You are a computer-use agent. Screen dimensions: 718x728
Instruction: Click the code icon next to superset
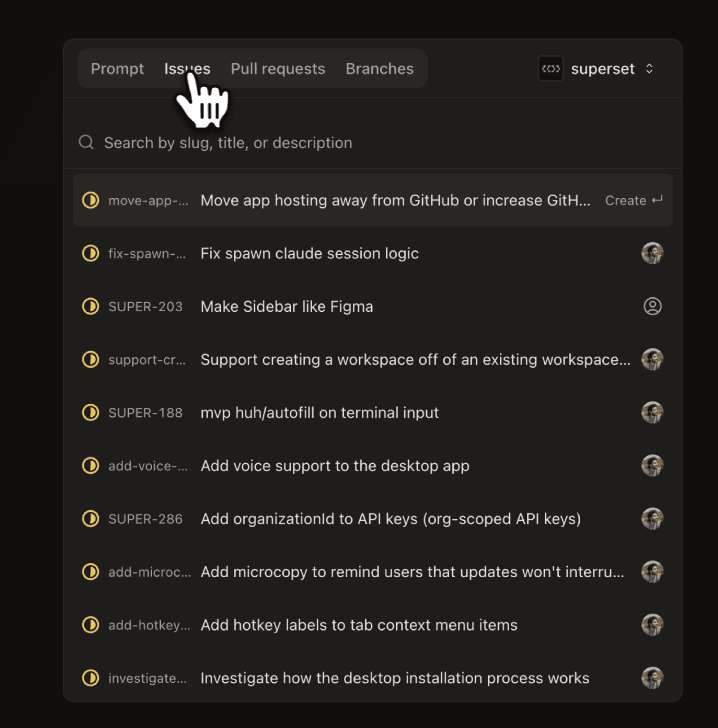[551, 69]
